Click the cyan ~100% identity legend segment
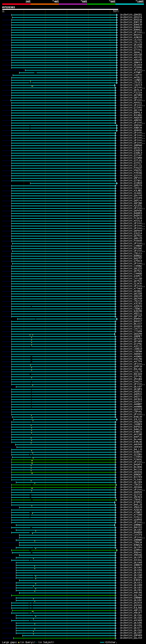 [130, 4]
